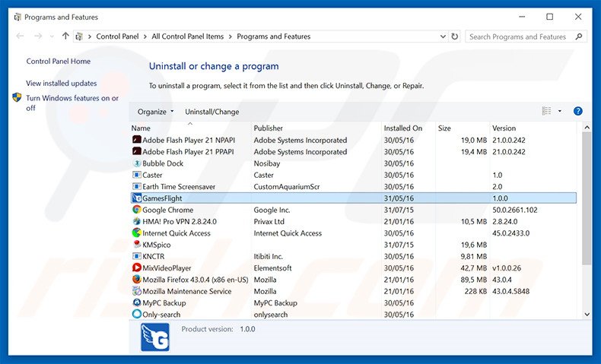
Task: Click the refresh address bar icon
Action: tap(455, 36)
